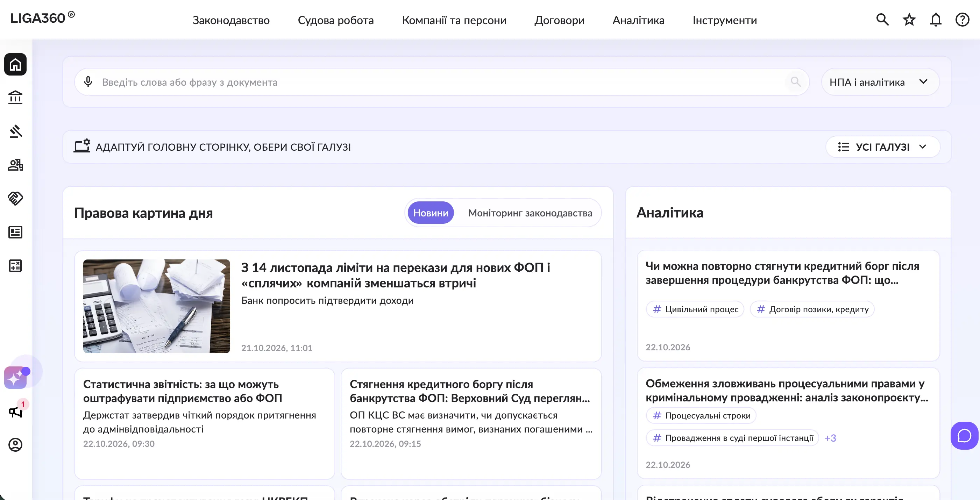
Task: Open the Законодавство menu
Action: click(231, 20)
